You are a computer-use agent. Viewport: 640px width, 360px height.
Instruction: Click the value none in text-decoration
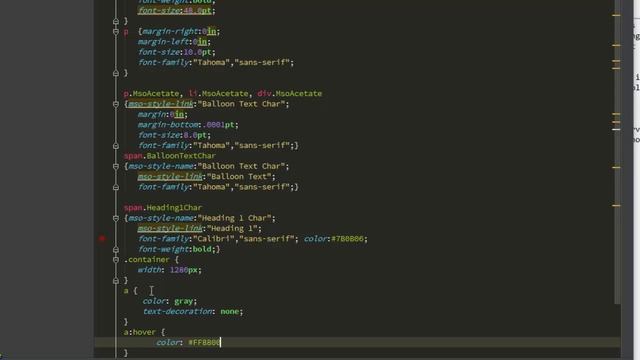pyautogui.click(x=229, y=311)
